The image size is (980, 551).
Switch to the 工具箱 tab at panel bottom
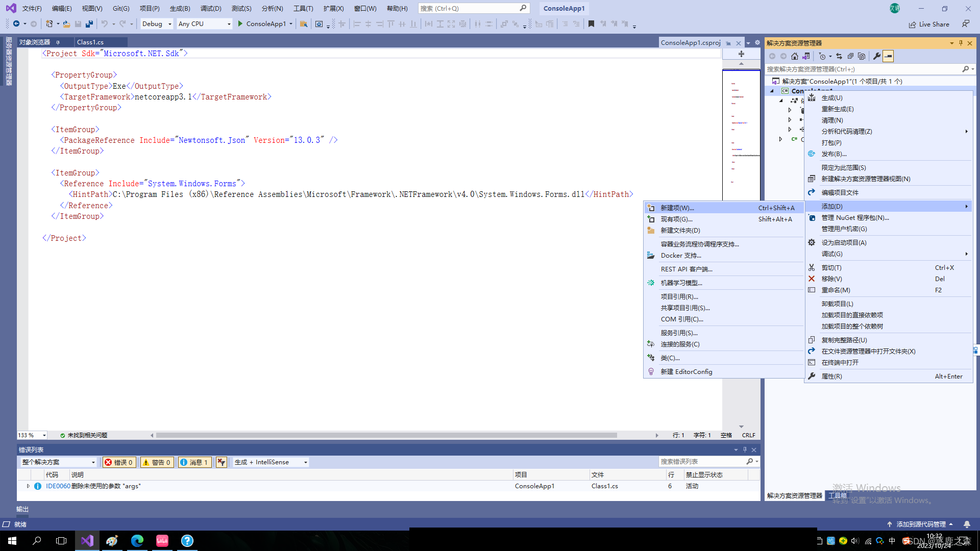[837, 495]
